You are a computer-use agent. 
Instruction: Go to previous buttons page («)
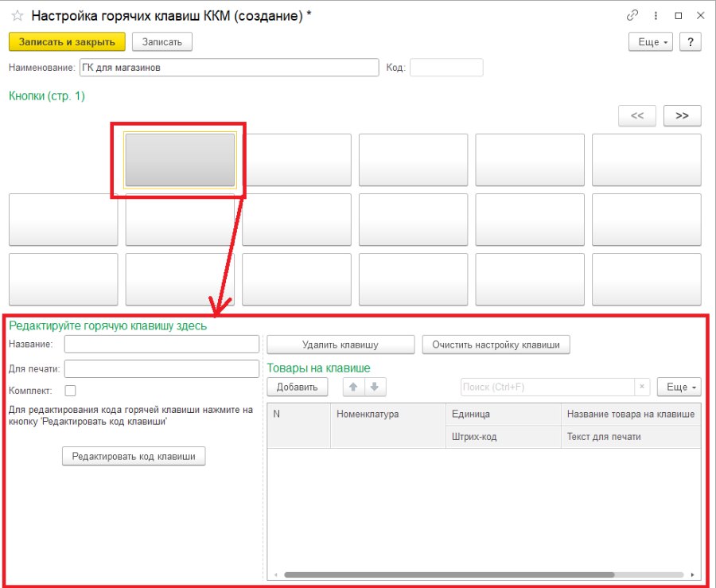[637, 115]
